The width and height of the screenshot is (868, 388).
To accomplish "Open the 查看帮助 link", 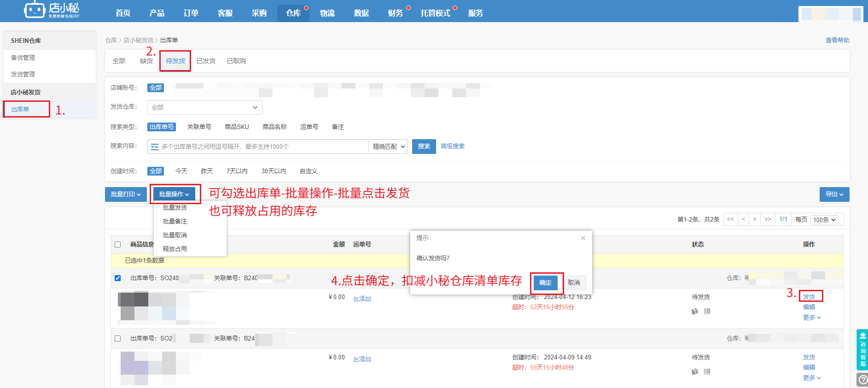I will [837, 41].
